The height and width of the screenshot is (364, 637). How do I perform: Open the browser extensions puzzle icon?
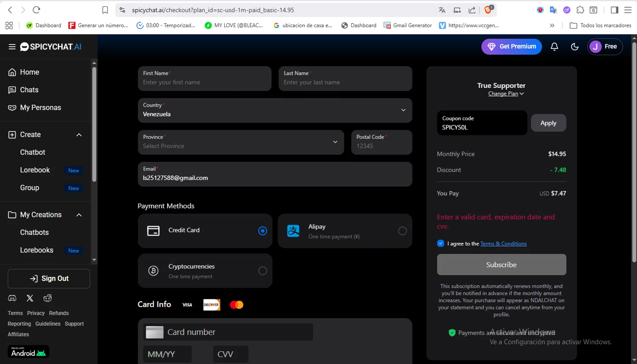[580, 10]
